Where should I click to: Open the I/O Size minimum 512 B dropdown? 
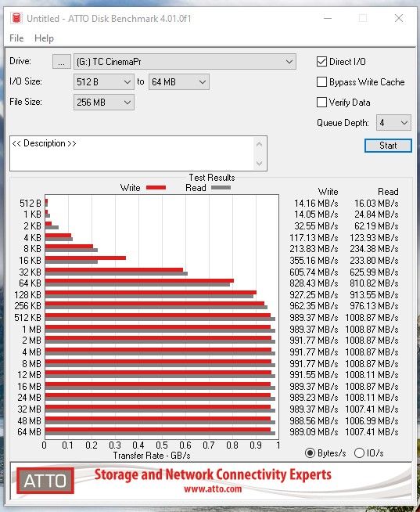point(104,81)
